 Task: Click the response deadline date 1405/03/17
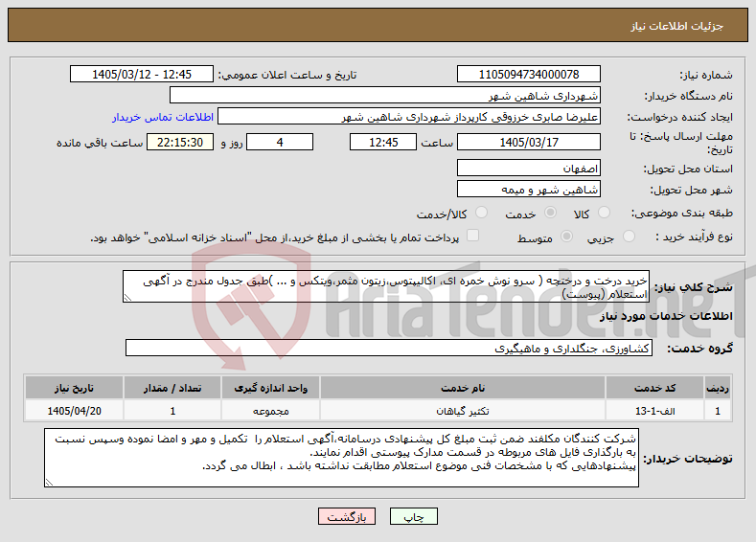(x=528, y=142)
